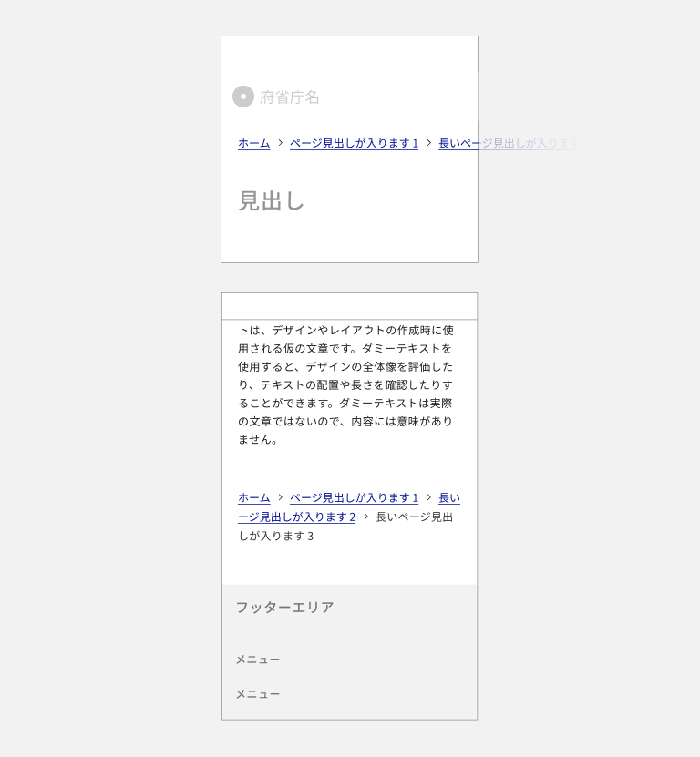Click the chevron after ページ見出しが入ります 1 above the footer
This screenshot has width=700, height=757.
[429, 497]
